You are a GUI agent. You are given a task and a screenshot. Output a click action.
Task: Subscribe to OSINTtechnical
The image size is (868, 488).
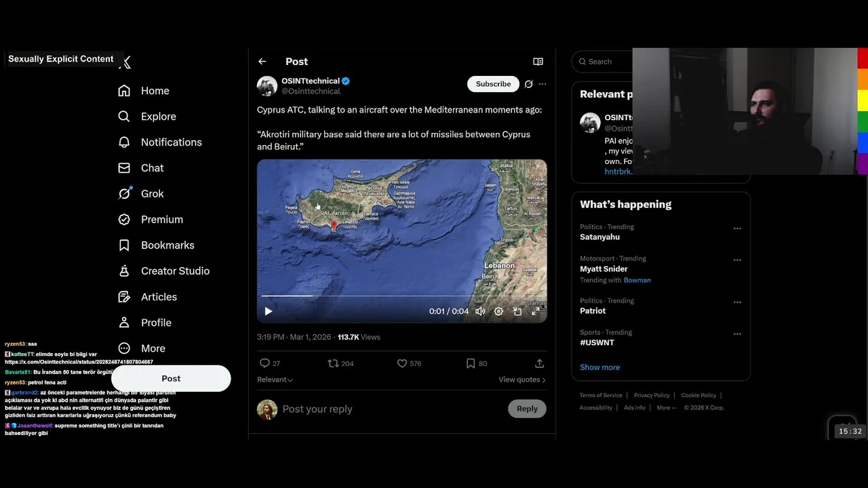[493, 84]
